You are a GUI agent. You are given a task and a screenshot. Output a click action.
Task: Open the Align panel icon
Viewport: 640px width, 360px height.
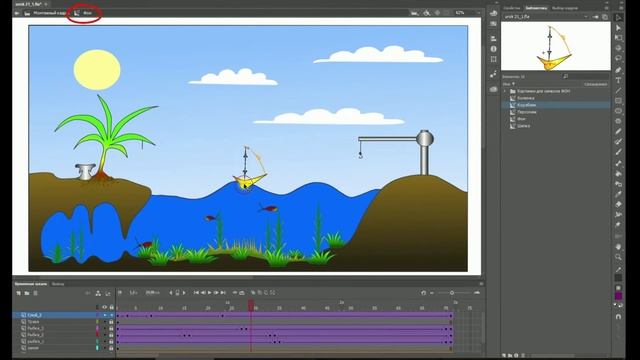(493, 38)
